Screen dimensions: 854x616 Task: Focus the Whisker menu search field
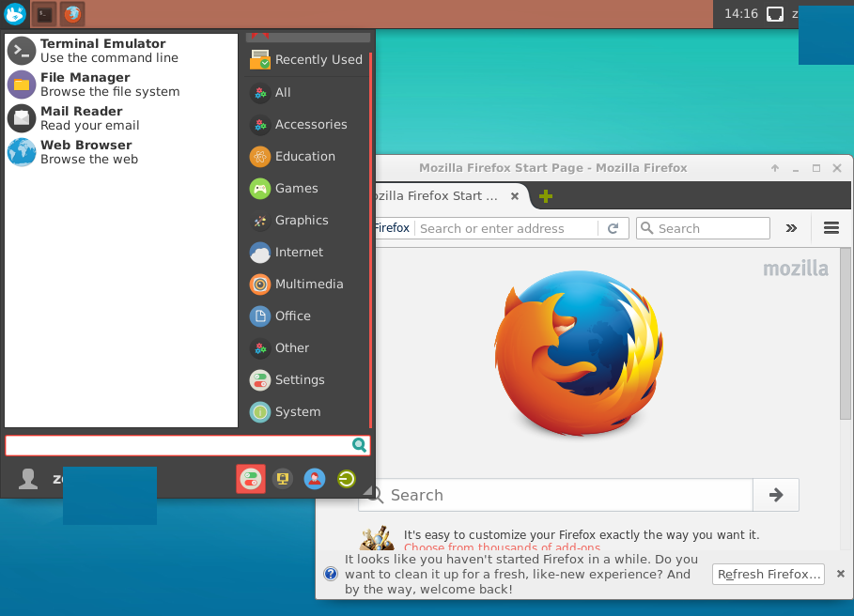point(188,445)
